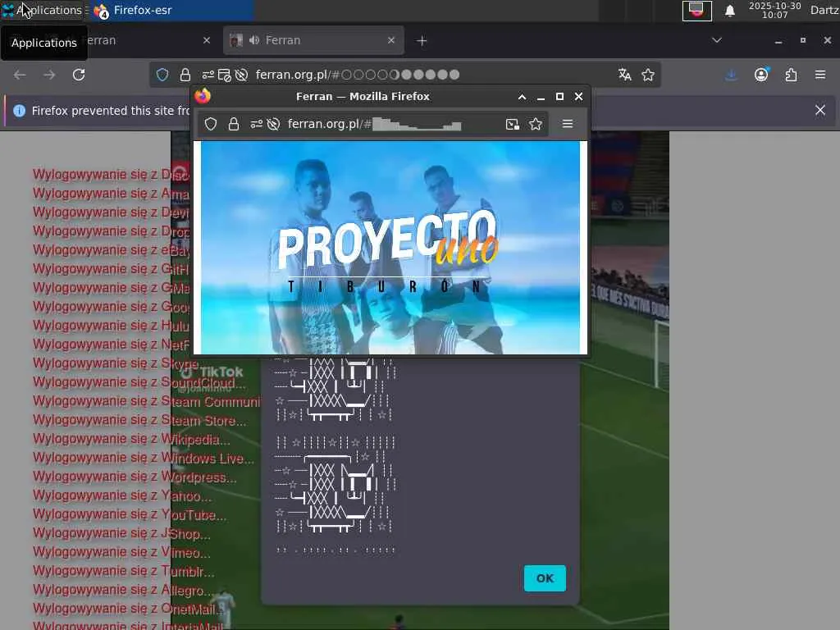Select the Firefox-esr taskbar entry
This screenshot has height=630, width=840.
tap(171, 10)
